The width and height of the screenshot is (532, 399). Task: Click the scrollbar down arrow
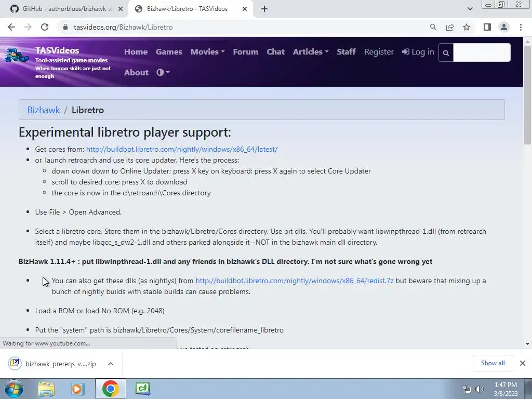pos(527,344)
